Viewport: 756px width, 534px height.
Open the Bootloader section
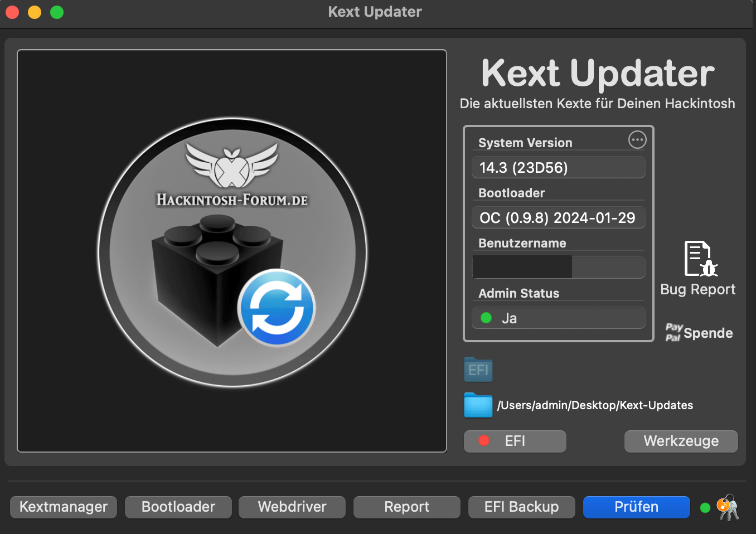pos(178,507)
